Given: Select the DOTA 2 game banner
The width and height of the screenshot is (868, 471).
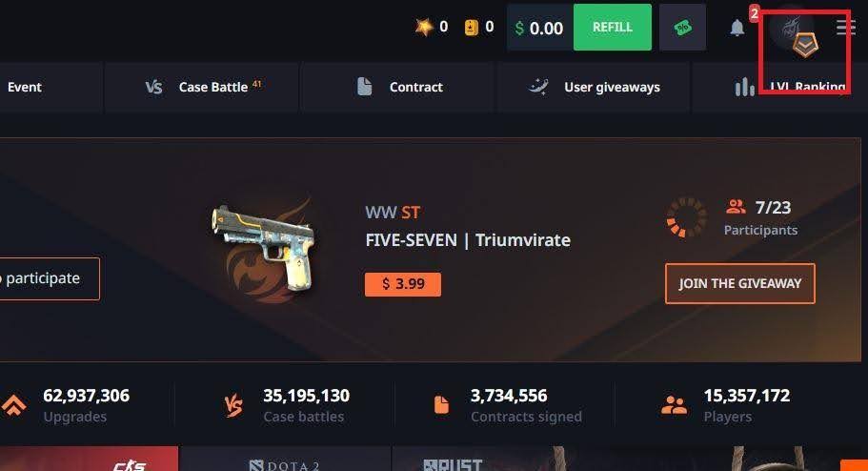Looking at the screenshot, I should [x=285, y=459].
